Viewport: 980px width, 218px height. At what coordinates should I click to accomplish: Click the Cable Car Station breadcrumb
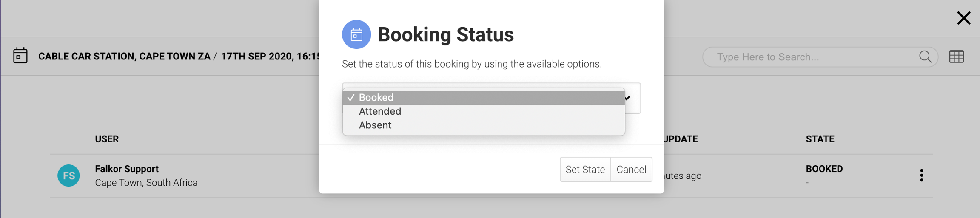click(x=124, y=57)
